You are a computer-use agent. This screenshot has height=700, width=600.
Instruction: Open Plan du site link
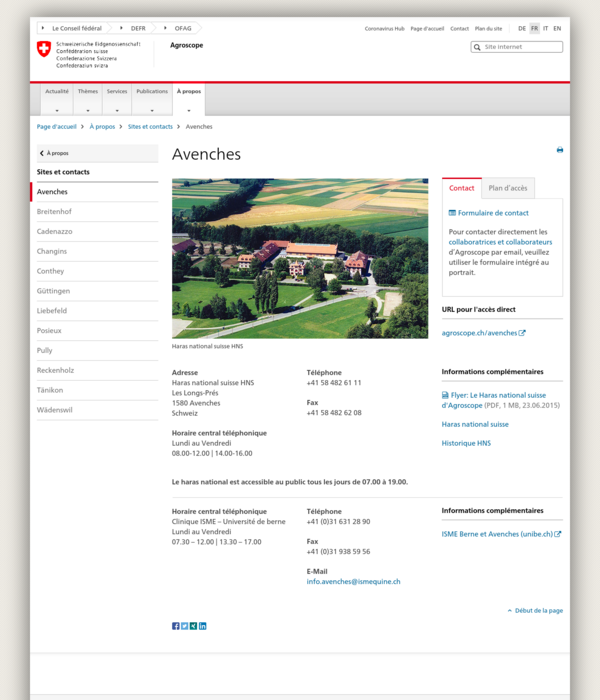pyautogui.click(x=488, y=29)
